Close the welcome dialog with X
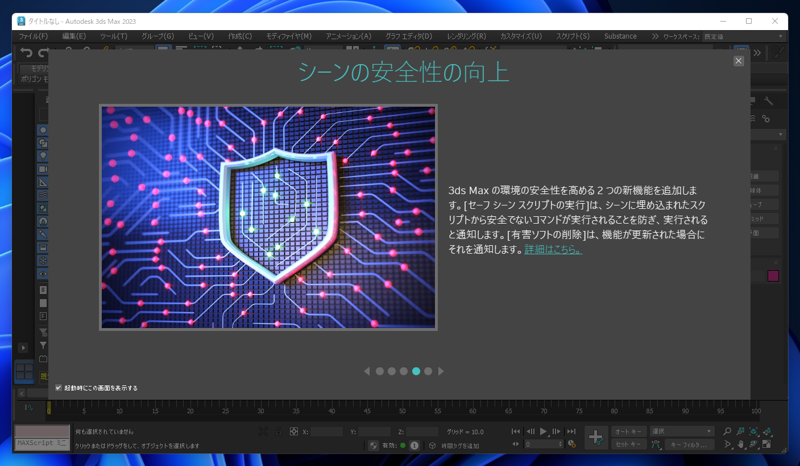 click(738, 61)
